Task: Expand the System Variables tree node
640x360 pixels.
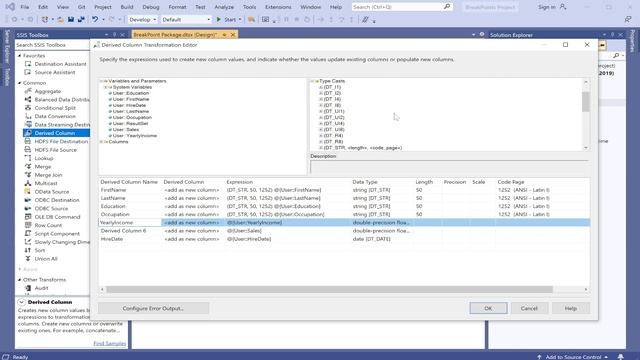Action: click(x=105, y=87)
